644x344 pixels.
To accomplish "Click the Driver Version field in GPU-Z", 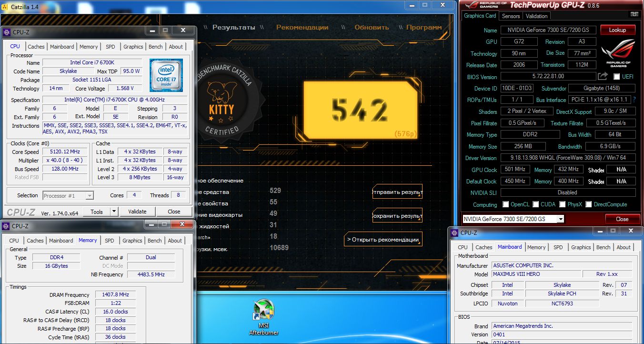I will [568, 158].
